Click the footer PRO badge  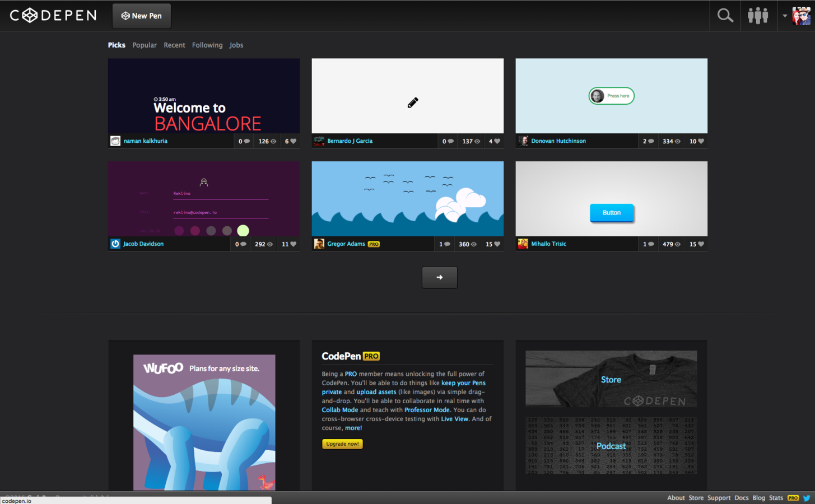(x=793, y=498)
